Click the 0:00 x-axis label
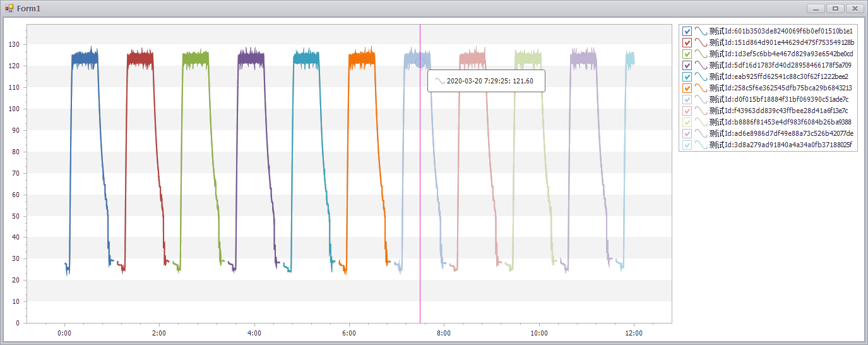868x345 pixels. [x=64, y=333]
